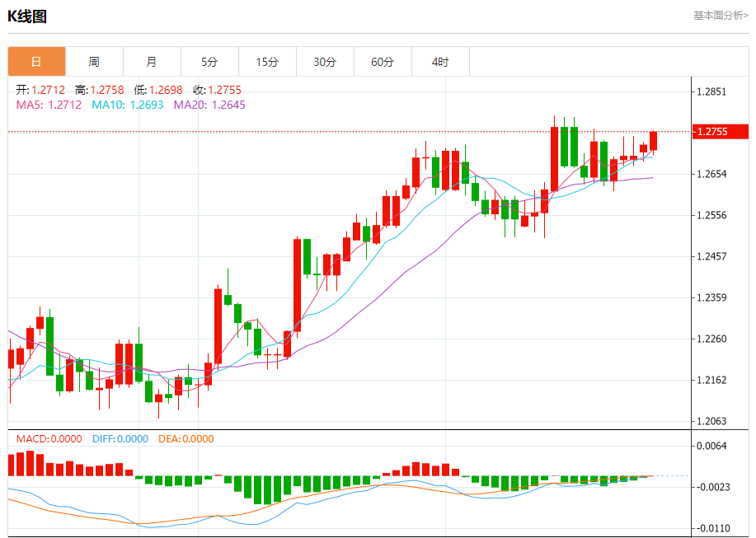
Task: Click the 1.2851 price axis label
Action: tap(711, 91)
